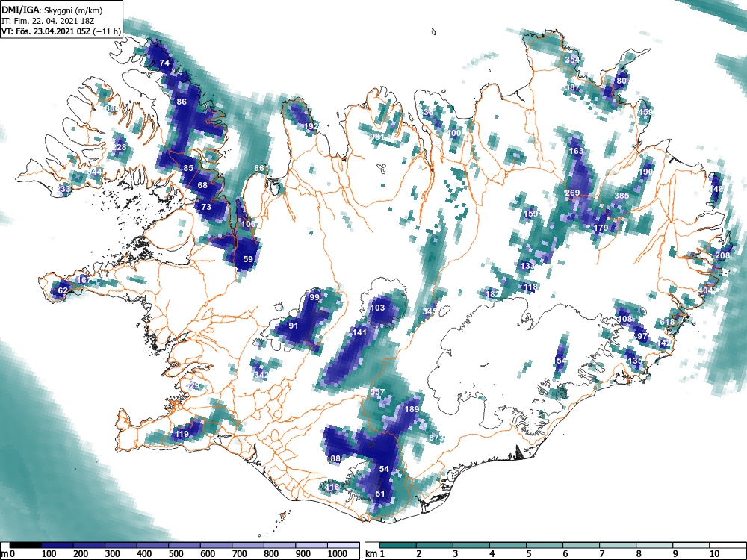Click the visibility value '208' on the east coast
The image size is (747, 560).
click(x=722, y=255)
